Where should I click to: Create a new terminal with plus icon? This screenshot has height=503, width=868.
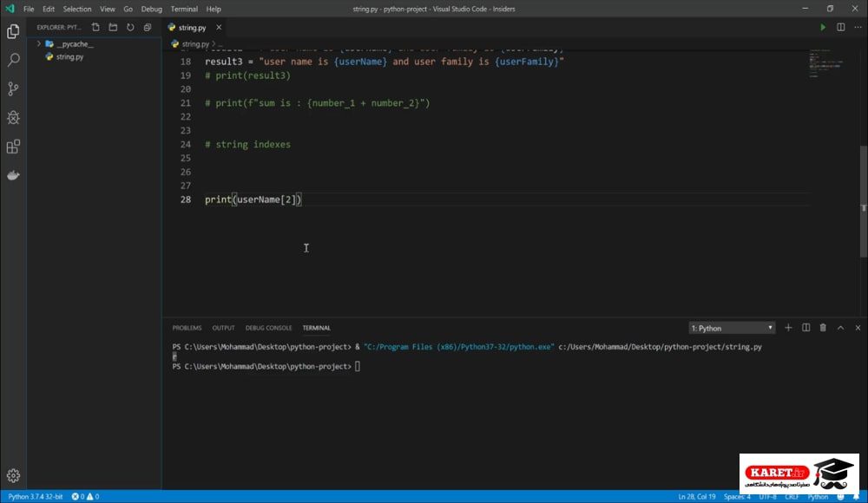pyautogui.click(x=788, y=328)
